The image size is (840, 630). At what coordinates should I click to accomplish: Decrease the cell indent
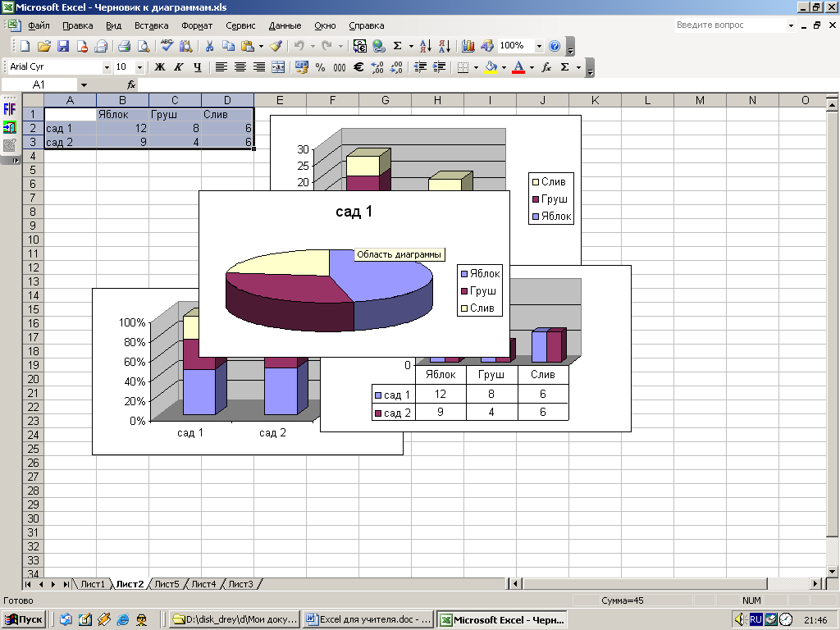[421, 67]
